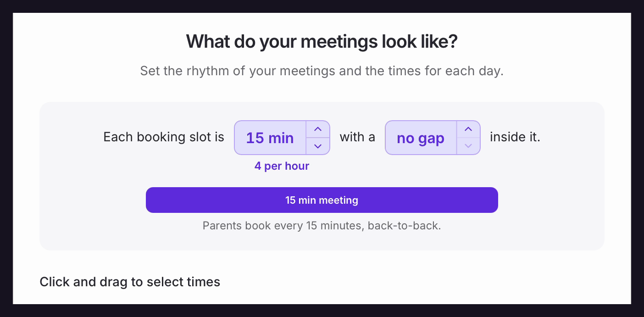Click the word back-to-back in the description
Screen dimensions: 644x317
[x=404, y=226]
